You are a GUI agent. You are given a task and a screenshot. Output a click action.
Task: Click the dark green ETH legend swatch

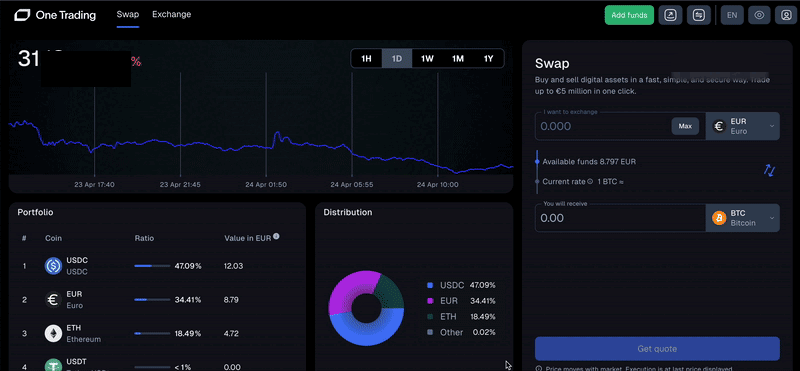(x=430, y=317)
